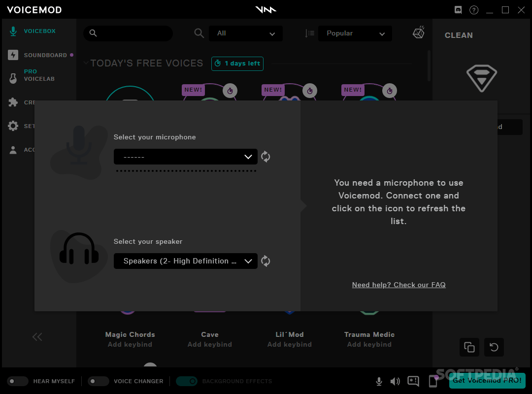532x394 pixels.
Task: Click the account person sidebar icon
Action: [x=13, y=150]
